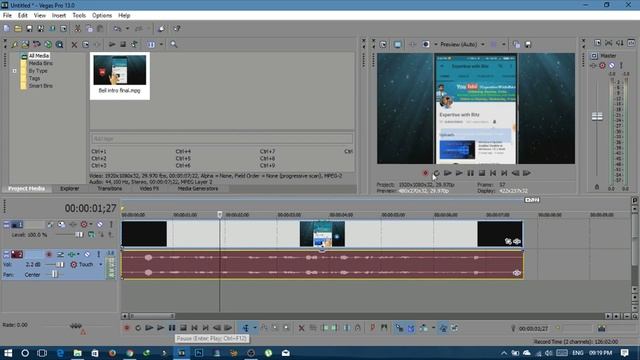640x360 pixels.
Task: Switch to the Transitions tab
Action: click(109, 189)
